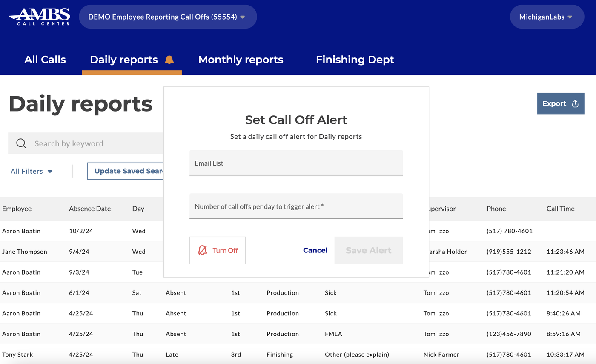Click the Save Alert button
This screenshot has height=364, width=596.
pos(368,250)
